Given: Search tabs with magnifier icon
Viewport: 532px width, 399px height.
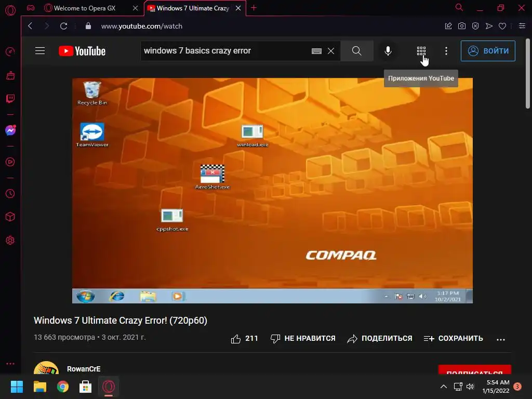Looking at the screenshot, I should pos(459,7).
